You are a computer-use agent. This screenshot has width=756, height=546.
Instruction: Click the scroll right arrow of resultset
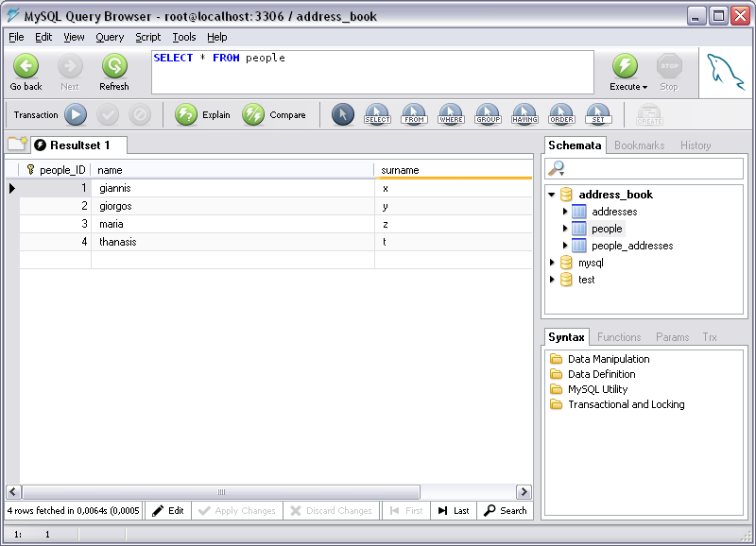[524, 492]
